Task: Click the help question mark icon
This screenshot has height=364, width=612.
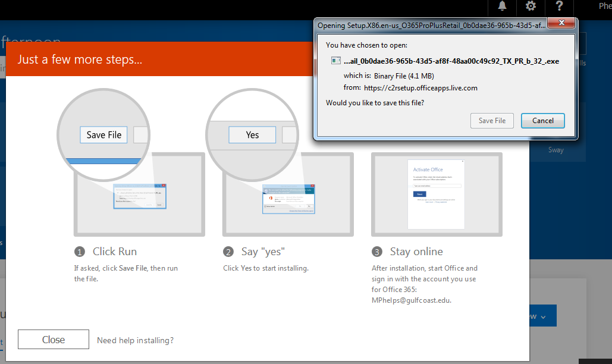Action: [559, 7]
